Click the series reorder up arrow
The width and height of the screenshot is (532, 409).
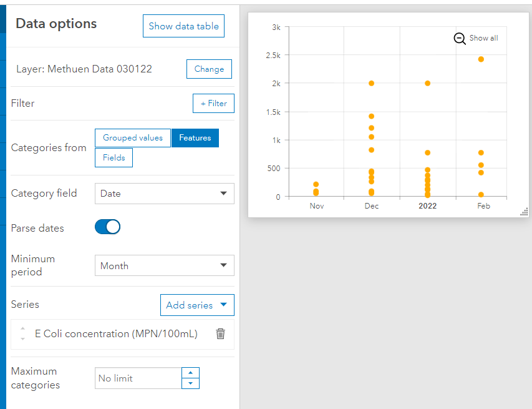23,328
